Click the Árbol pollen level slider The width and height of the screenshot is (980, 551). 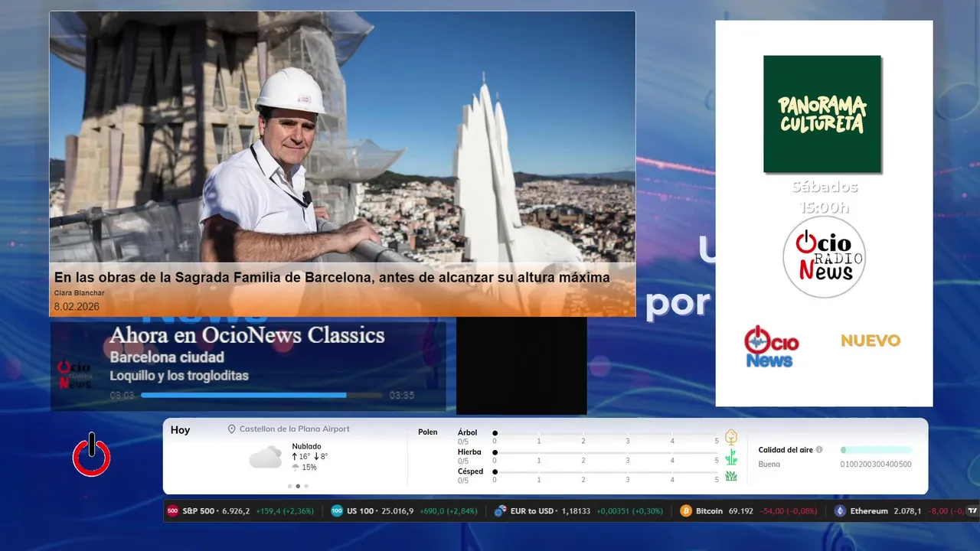tap(606, 433)
